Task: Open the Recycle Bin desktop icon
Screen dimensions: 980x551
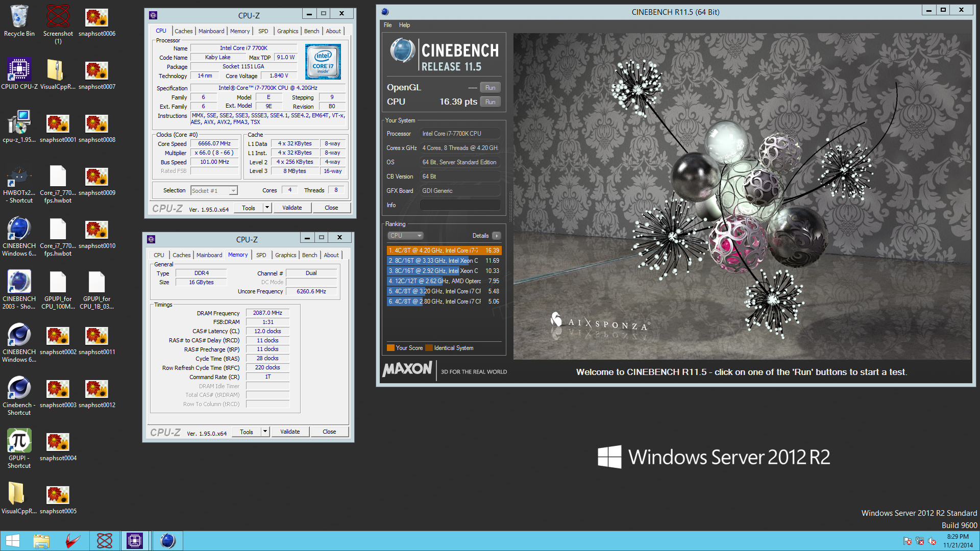Action: click(x=19, y=21)
